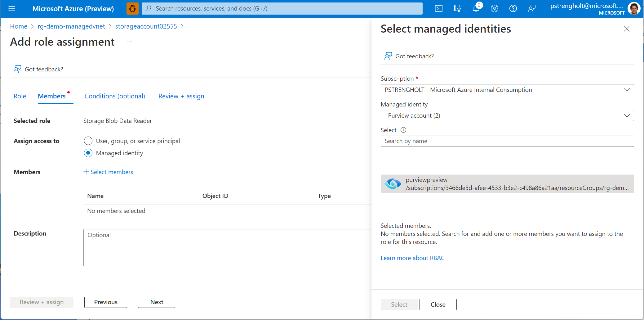The width and height of the screenshot is (644, 320).
Task: Click the panel's Select button
Action: click(399, 304)
